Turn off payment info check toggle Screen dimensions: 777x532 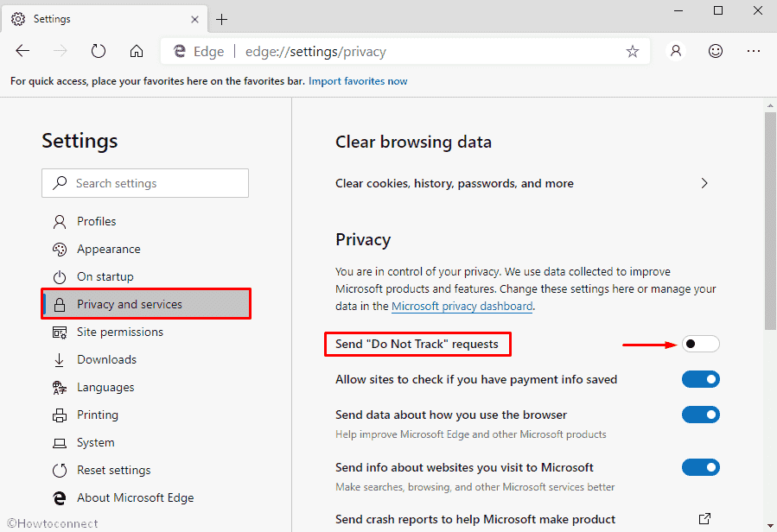tap(701, 379)
